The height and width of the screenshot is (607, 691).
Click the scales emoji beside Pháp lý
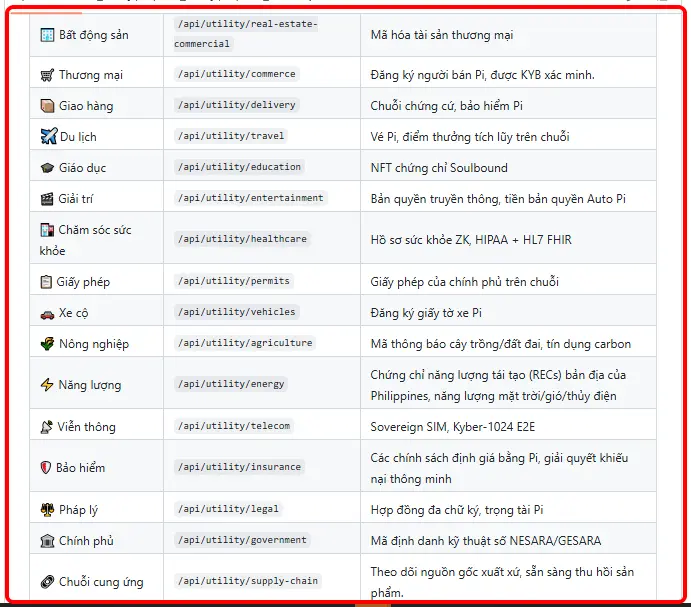[x=47, y=510]
